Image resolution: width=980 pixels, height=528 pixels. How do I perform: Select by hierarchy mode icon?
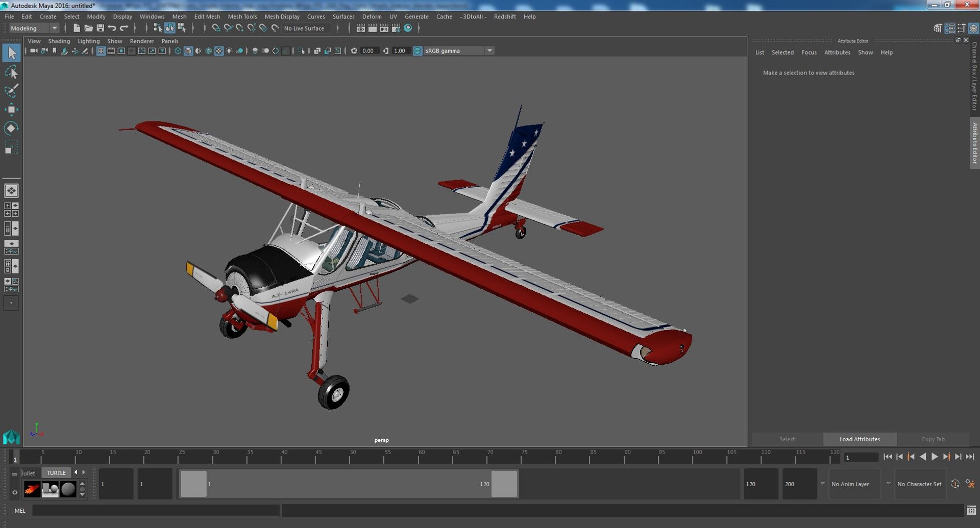(157, 28)
